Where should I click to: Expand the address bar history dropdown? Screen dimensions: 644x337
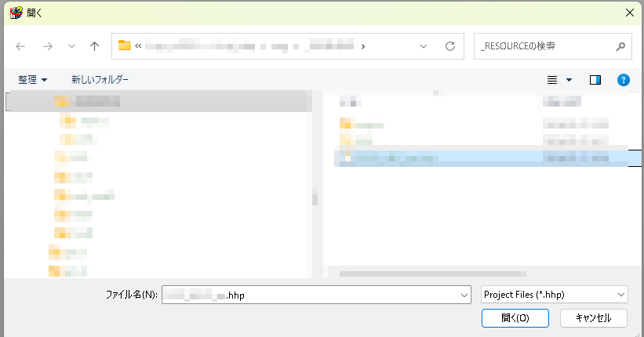pos(424,46)
